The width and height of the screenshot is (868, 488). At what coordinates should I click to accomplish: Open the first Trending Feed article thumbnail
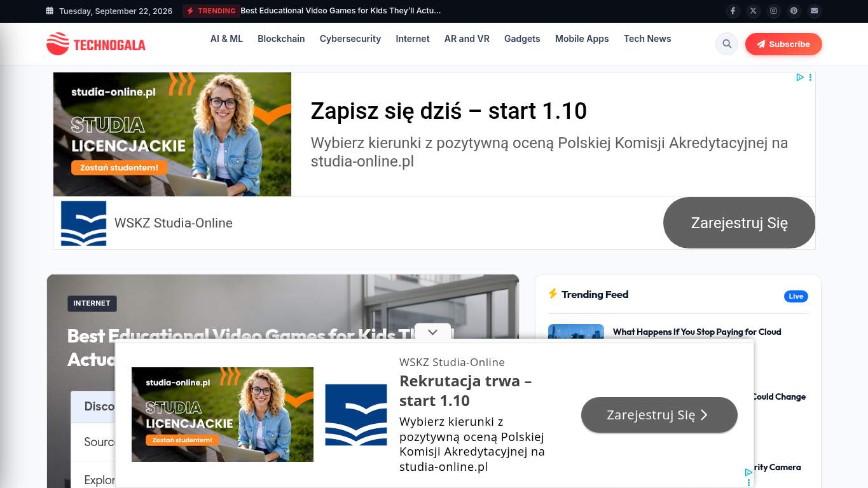(576, 332)
